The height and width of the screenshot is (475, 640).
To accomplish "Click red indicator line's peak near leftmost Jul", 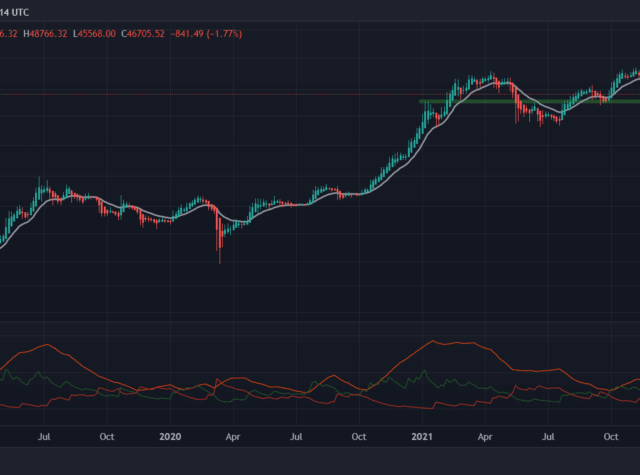I will click(45, 346).
